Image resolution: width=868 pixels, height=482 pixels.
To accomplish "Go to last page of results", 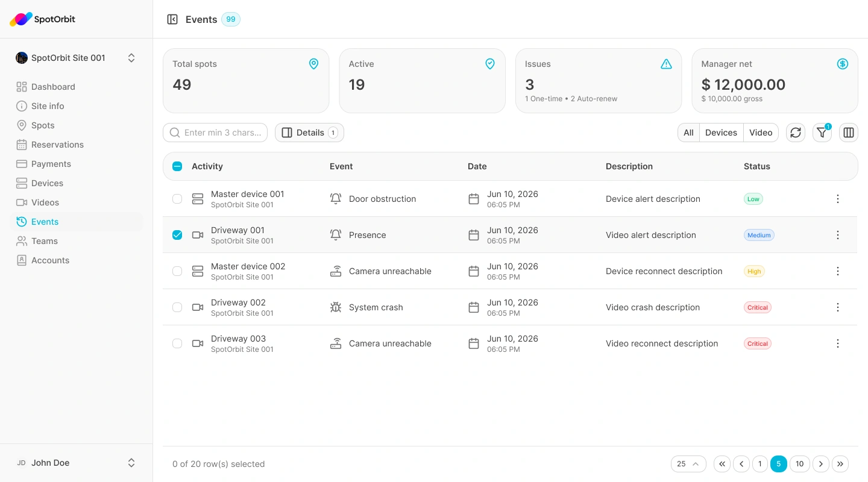I will point(840,464).
